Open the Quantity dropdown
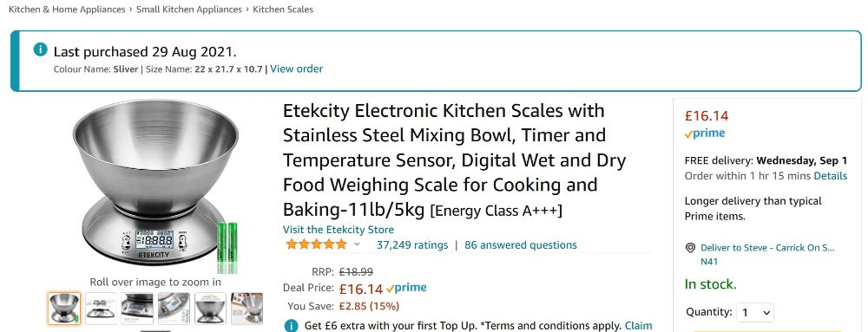 754,312
